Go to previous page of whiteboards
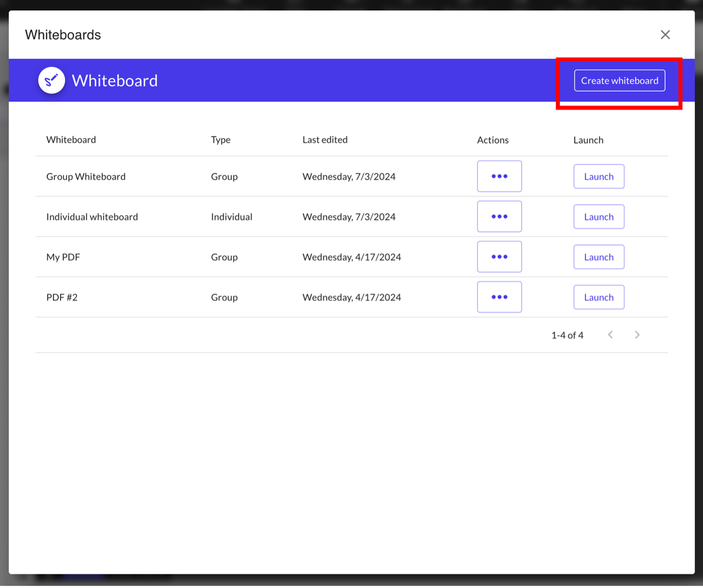The height and width of the screenshot is (588, 703). click(x=610, y=335)
